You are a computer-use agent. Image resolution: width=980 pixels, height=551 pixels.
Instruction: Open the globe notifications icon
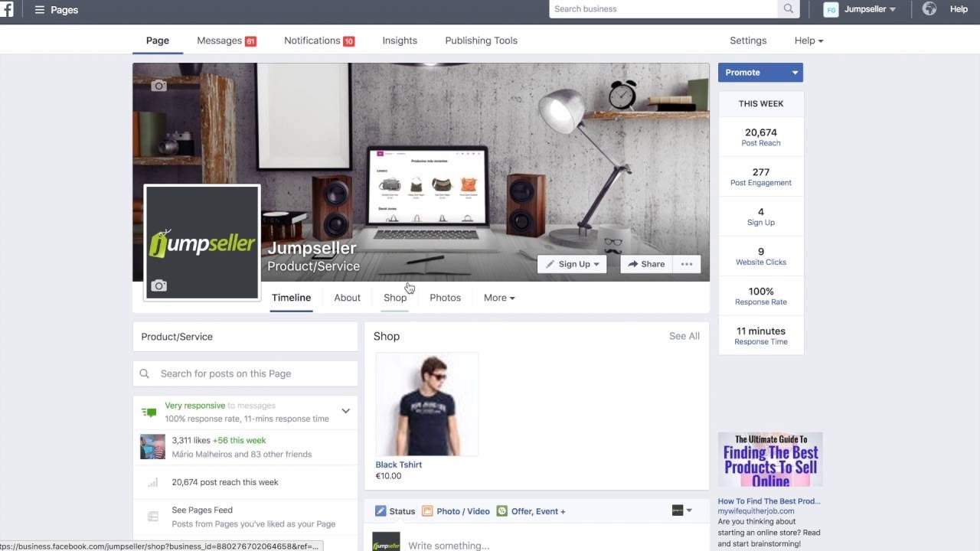point(929,9)
